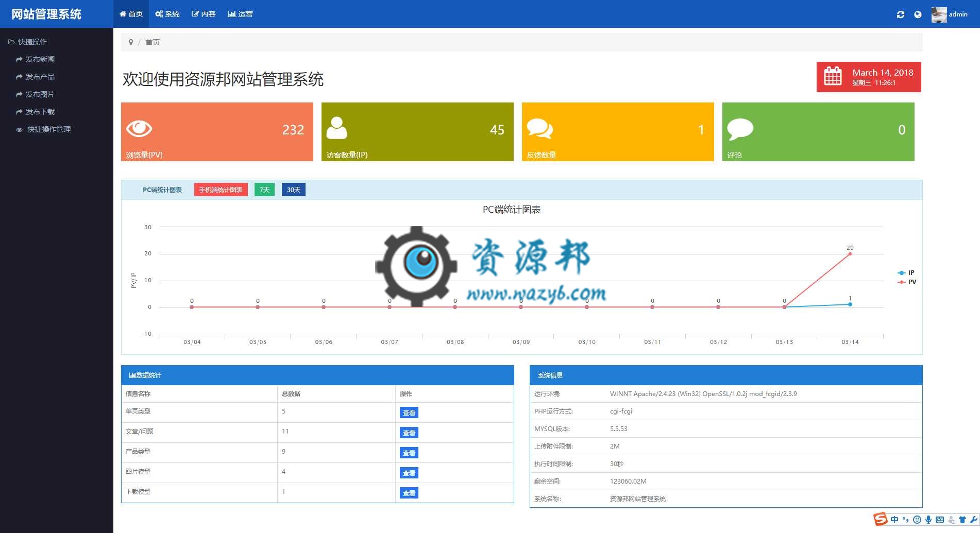Click the PHP运行方式 value cgi-fcgi
Viewport: 980px width, 533px height.
pyautogui.click(x=621, y=411)
